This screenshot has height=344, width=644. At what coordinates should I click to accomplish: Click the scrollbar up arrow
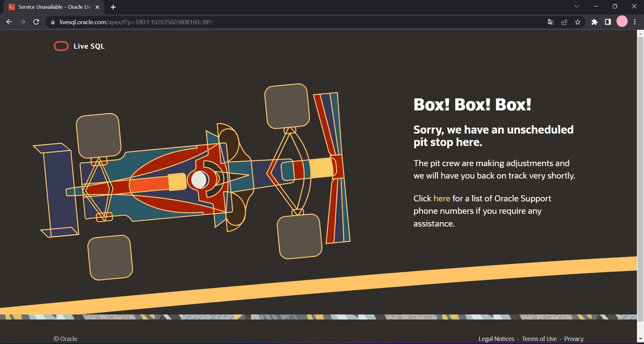point(640,33)
